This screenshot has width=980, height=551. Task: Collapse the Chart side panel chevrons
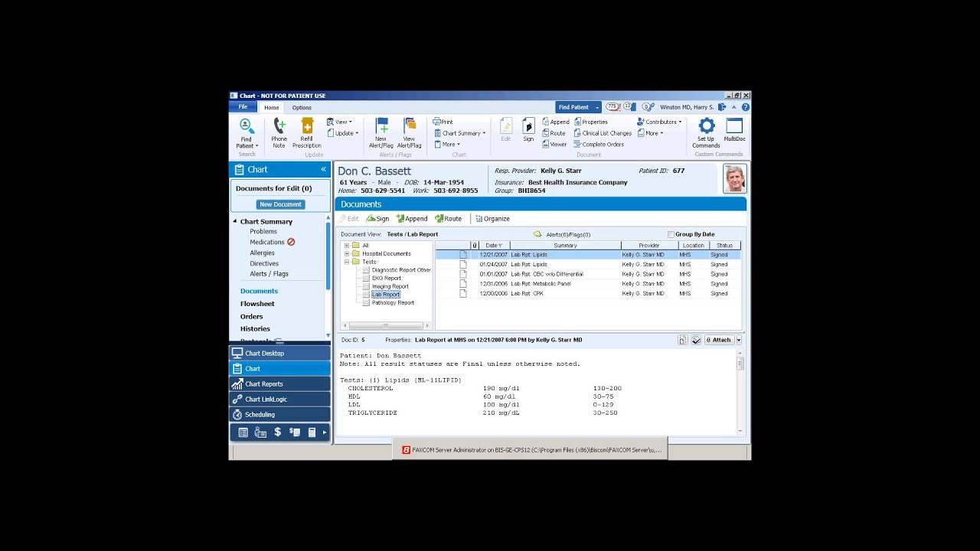[323, 169]
